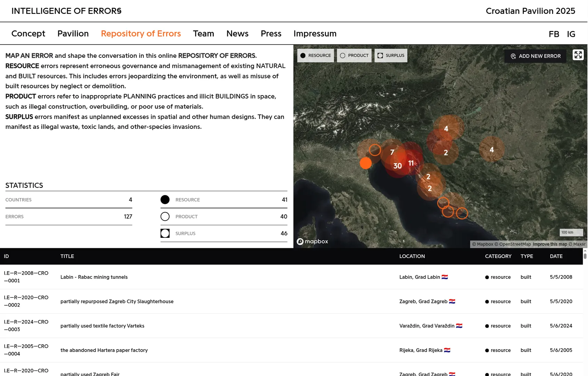
Task: Sort table by CATEGORY column header
Action: tap(498, 256)
